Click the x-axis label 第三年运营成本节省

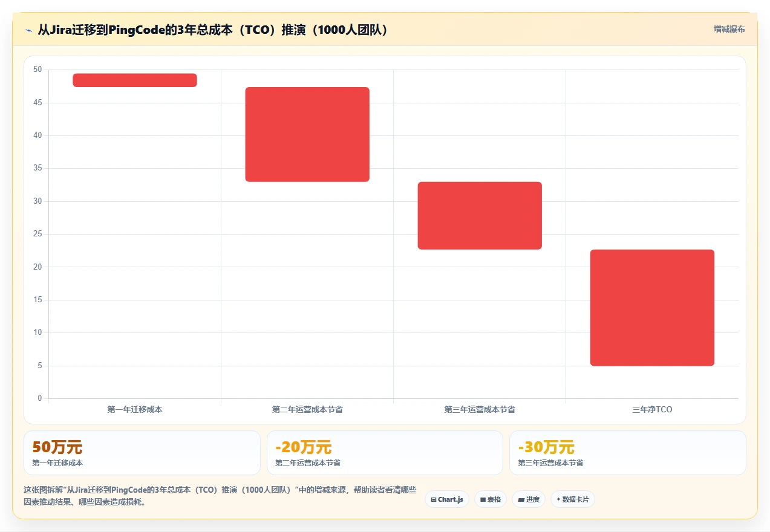tap(480, 409)
